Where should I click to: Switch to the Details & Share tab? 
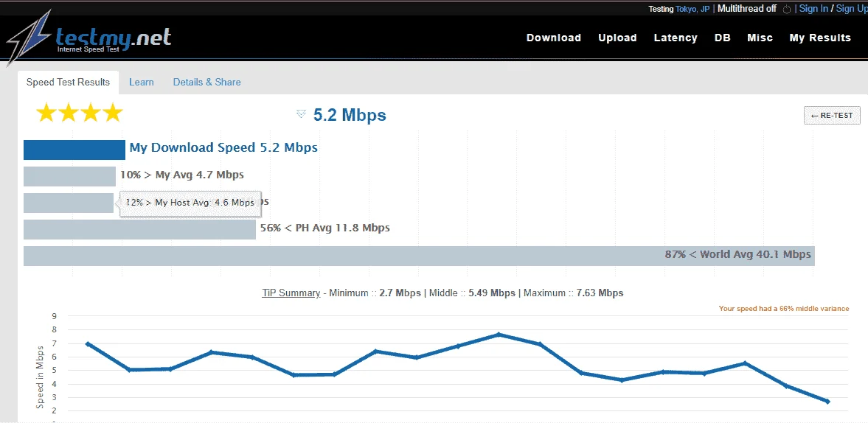coord(207,82)
